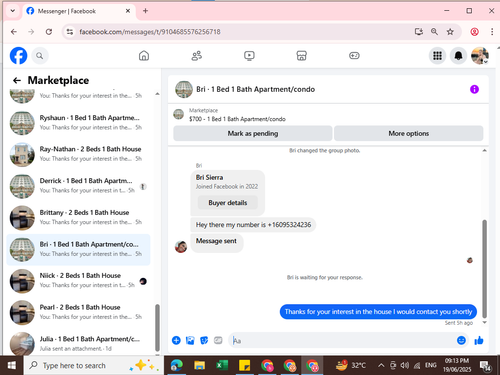Open zoom magnifier in address bar

[434, 32]
